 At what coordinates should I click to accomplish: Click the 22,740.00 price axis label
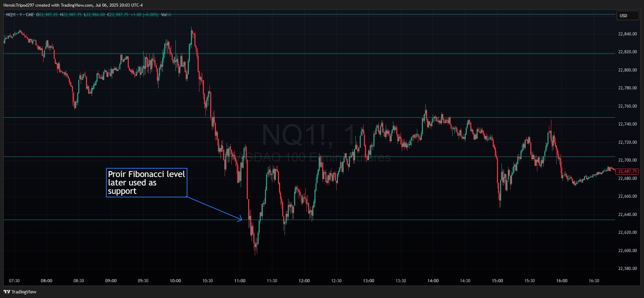628,124
